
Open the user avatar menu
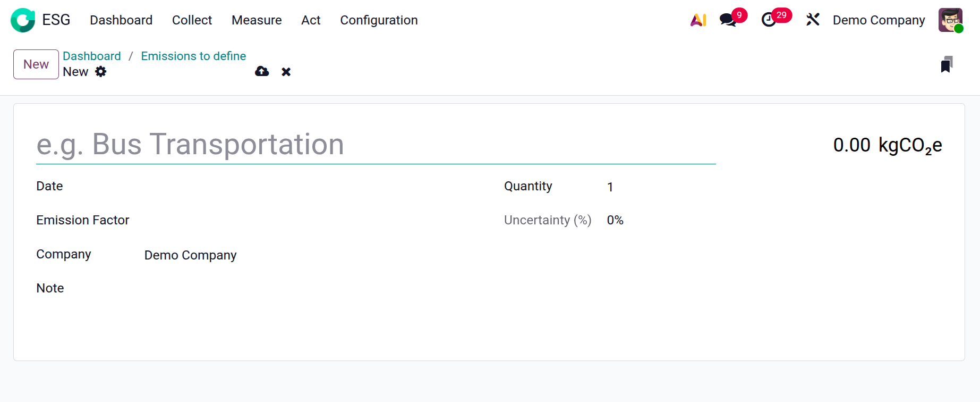pos(950,20)
